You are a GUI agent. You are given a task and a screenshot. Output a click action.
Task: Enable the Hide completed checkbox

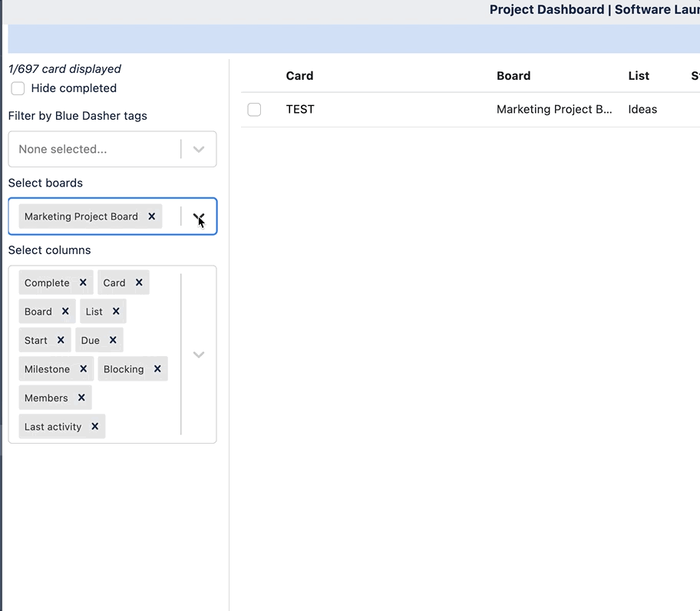click(x=18, y=88)
